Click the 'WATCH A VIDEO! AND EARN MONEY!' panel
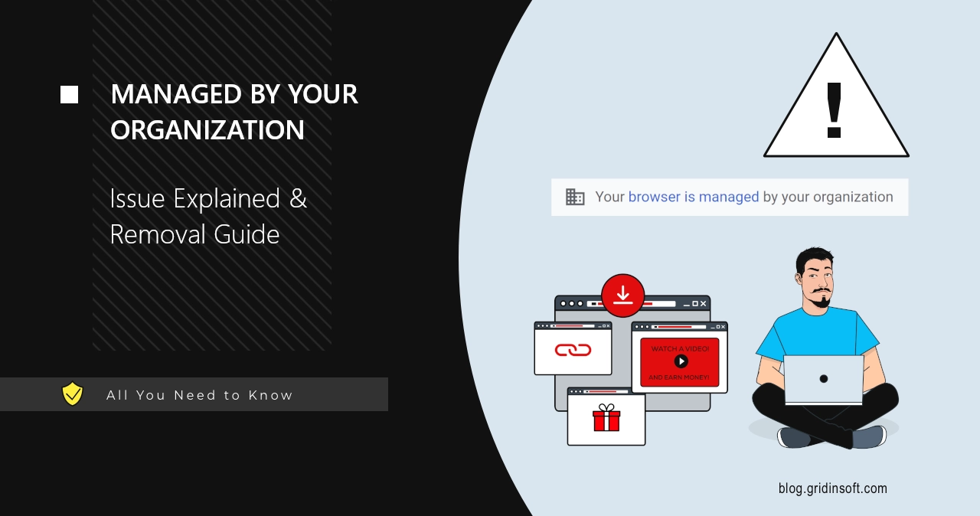The width and height of the screenshot is (980, 516). pyautogui.click(x=680, y=361)
